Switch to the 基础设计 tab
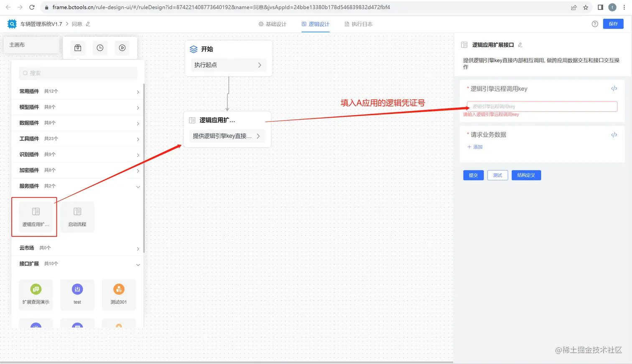Screen dimensions: 632x364 pos(273,24)
